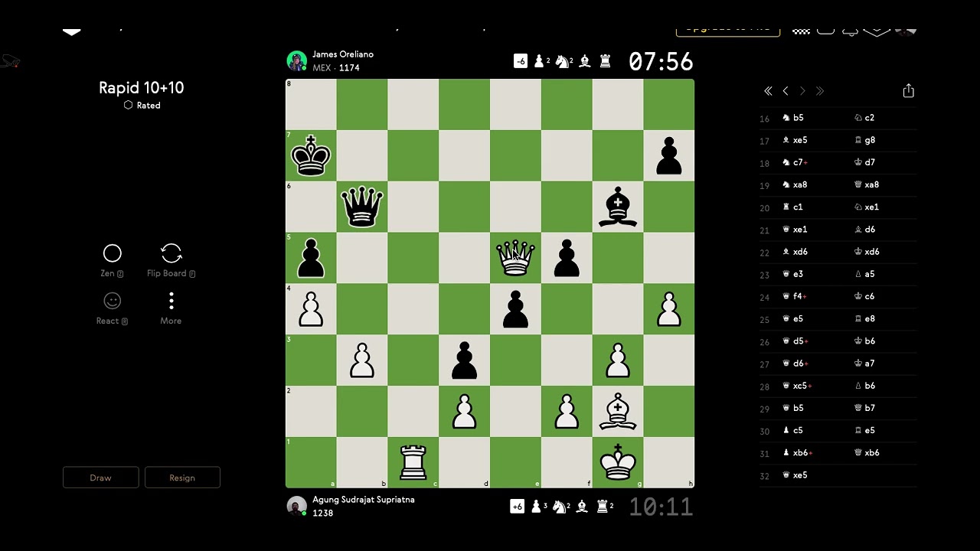Select the black queen on b6
Image resolution: width=980 pixels, height=551 pixels.
click(361, 207)
